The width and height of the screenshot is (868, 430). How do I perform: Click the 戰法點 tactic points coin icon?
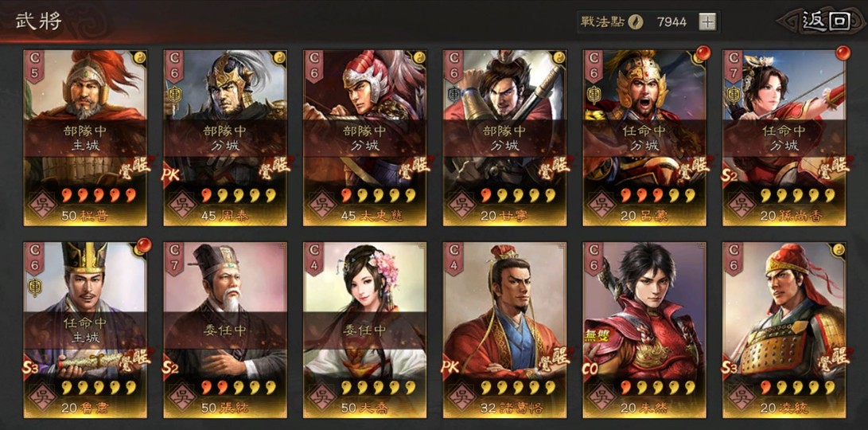coord(636,22)
